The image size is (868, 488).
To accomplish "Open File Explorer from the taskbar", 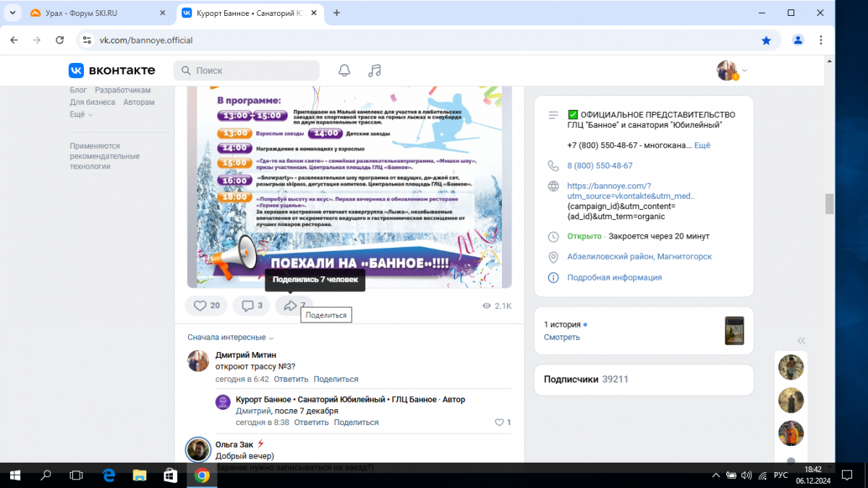I will pos(140,475).
